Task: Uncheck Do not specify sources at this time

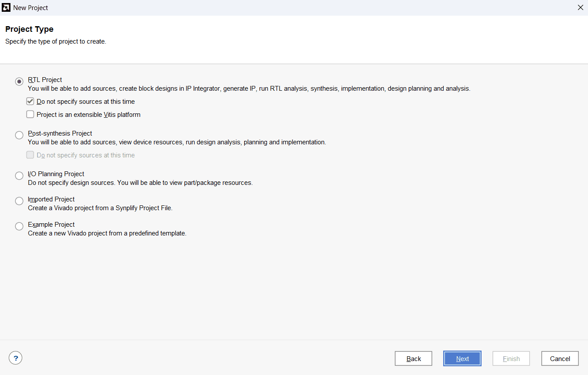Action: point(30,102)
